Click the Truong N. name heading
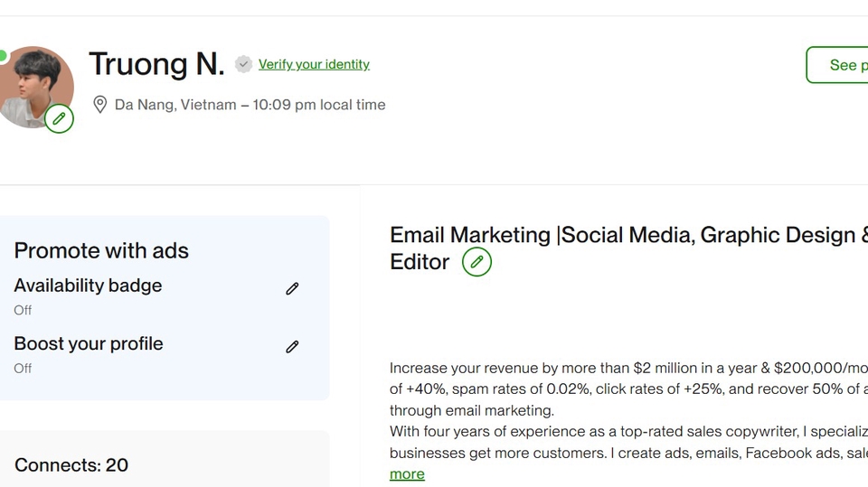This screenshot has height=487, width=868. pyautogui.click(x=156, y=64)
